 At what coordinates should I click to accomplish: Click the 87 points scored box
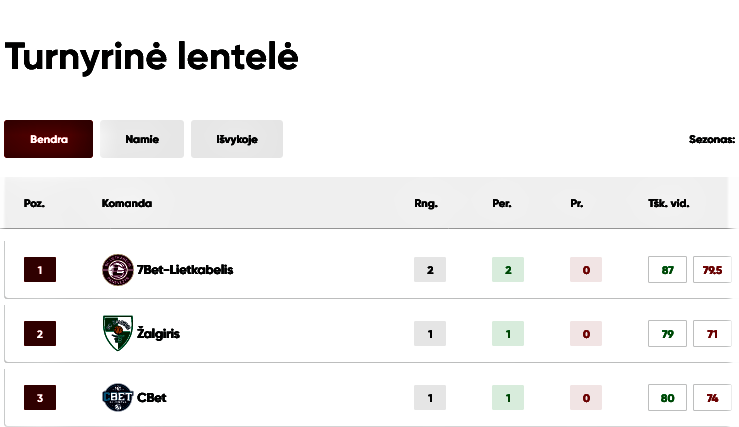coord(667,270)
